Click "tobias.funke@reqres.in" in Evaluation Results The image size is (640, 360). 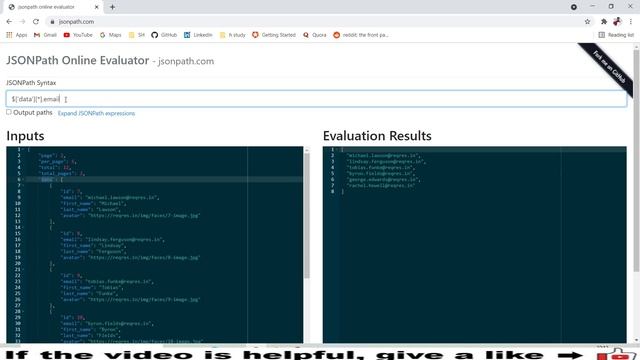(380, 168)
